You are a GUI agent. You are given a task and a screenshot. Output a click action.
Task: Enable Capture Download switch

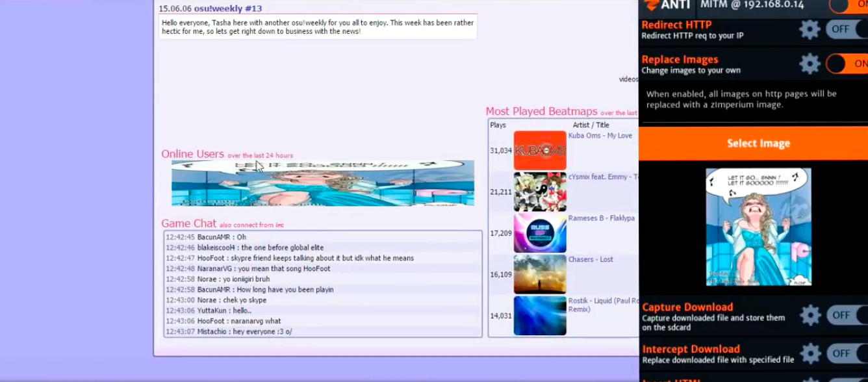point(847,315)
